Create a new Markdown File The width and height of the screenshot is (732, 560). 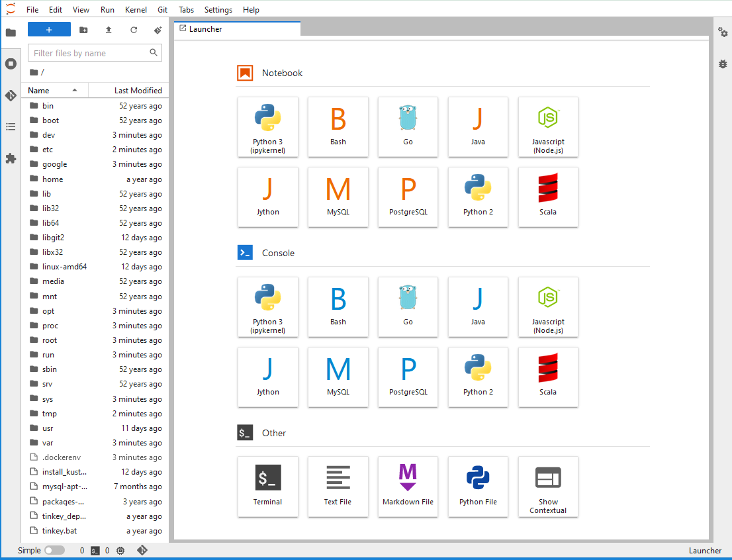tap(408, 487)
